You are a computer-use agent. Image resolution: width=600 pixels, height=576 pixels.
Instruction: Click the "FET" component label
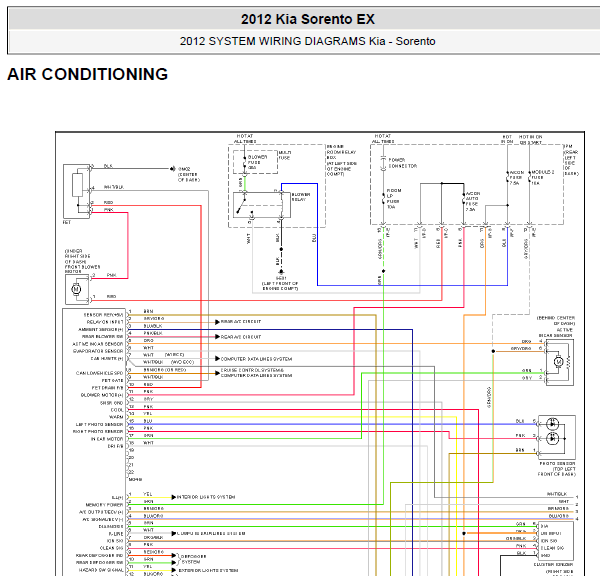click(x=67, y=222)
